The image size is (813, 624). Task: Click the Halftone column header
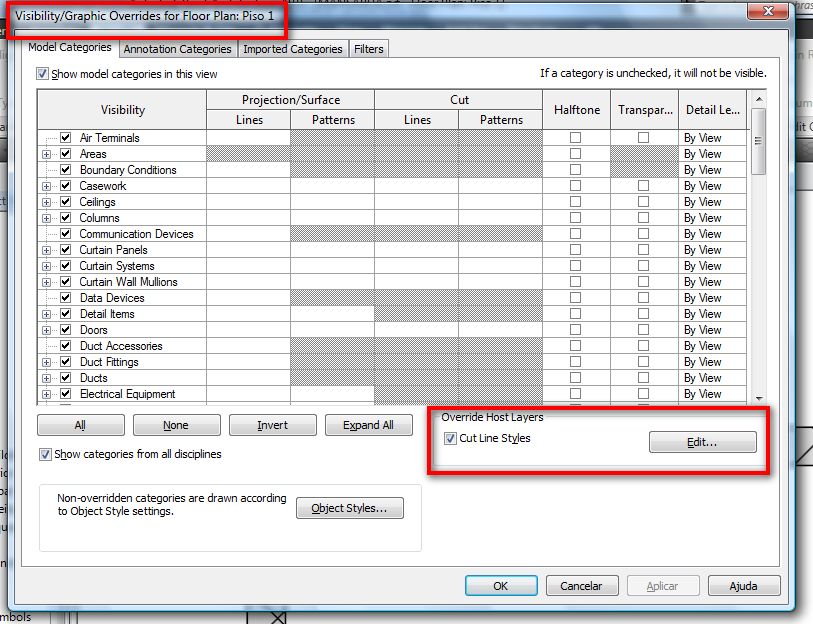577,109
